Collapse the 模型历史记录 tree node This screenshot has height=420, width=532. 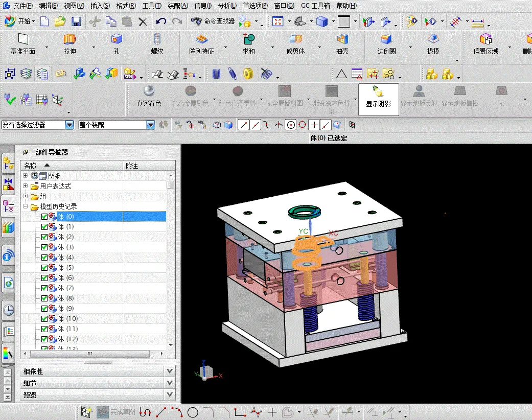pos(26,206)
